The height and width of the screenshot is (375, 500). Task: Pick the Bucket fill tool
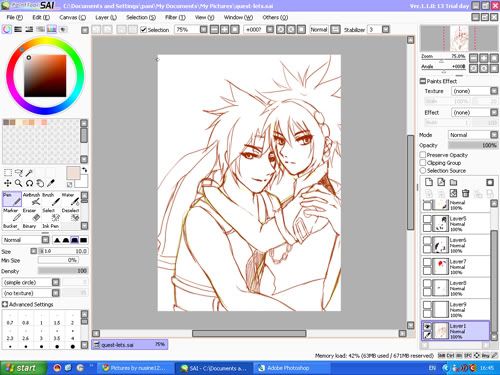tap(12, 226)
